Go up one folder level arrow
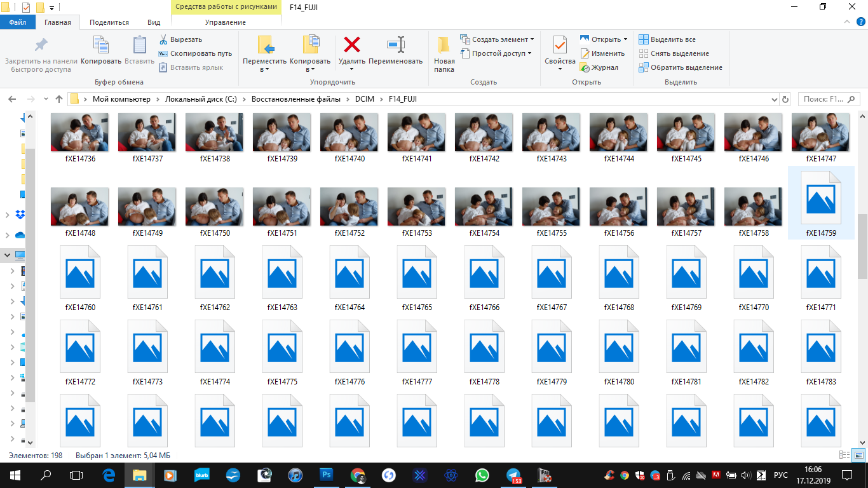The image size is (868, 488). tap(59, 99)
